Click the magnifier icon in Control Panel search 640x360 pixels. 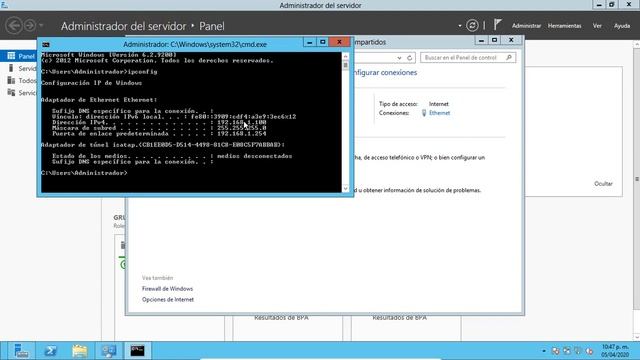coord(509,58)
